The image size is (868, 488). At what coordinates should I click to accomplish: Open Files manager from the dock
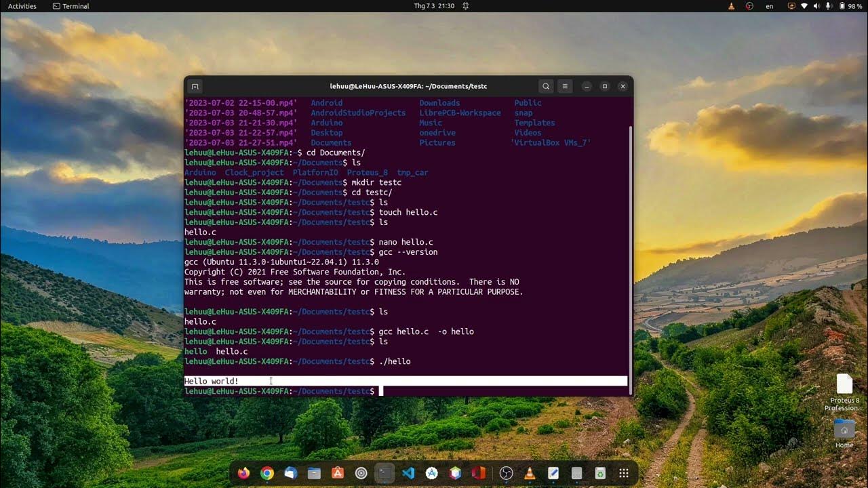[x=314, y=473]
